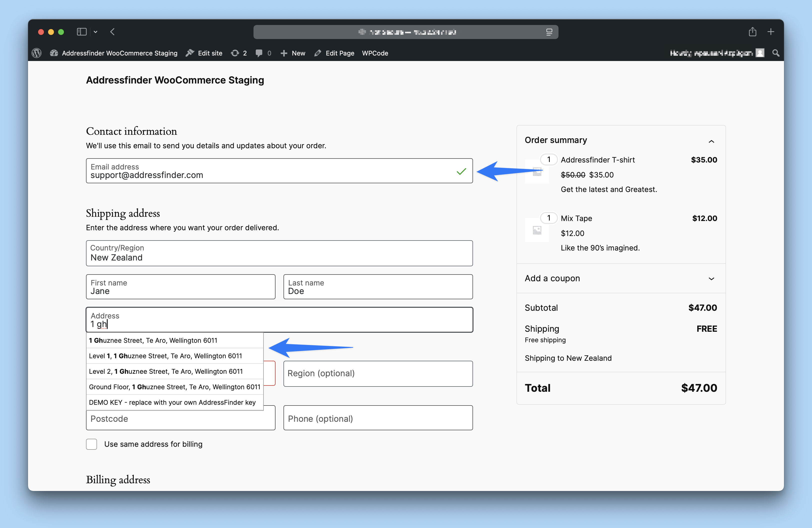Open the comments bubble icon
812x528 pixels.
pyautogui.click(x=263, y=53)
